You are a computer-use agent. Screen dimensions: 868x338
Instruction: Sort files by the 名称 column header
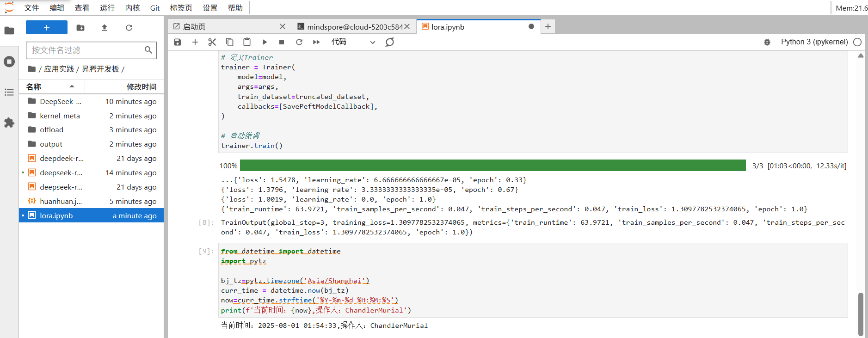[x=34, y=86]
